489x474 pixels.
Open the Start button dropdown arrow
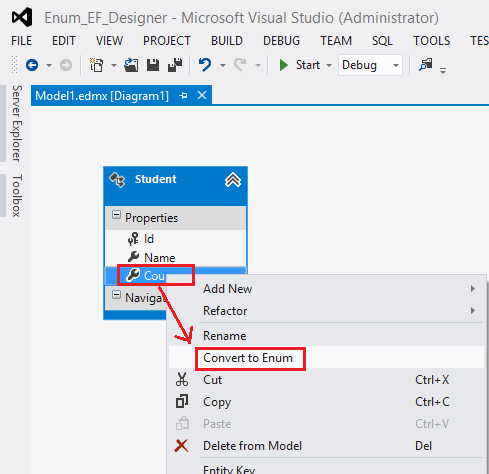click(x=329, y=65)
